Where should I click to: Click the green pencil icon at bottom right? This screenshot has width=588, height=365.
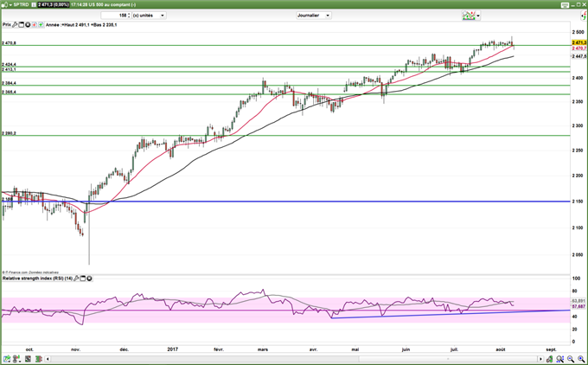(550, 359)
